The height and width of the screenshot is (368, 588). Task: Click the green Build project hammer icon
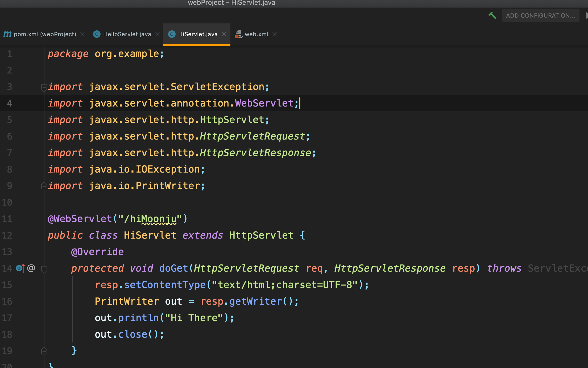pyautogui.click(x=492, y=15)
